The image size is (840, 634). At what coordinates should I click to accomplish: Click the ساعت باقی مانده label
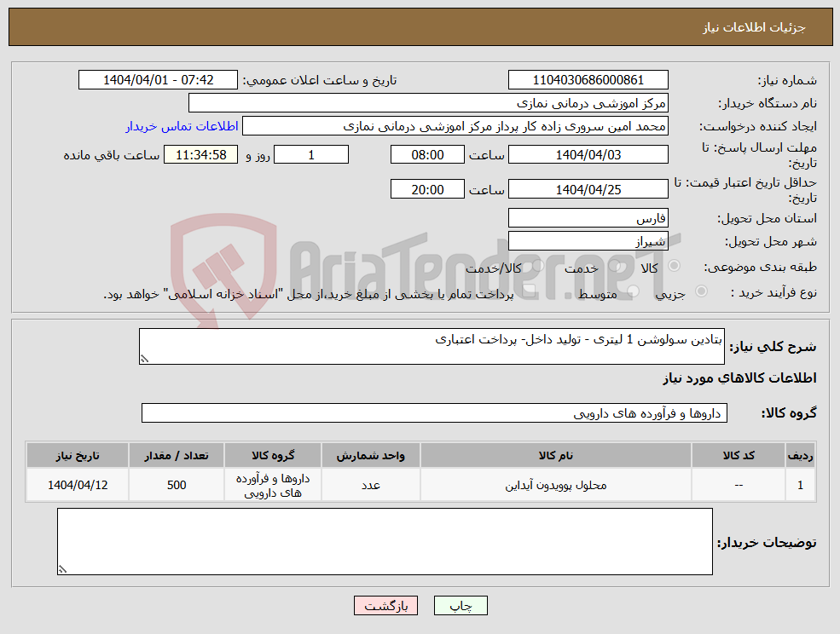coord(112,155)
